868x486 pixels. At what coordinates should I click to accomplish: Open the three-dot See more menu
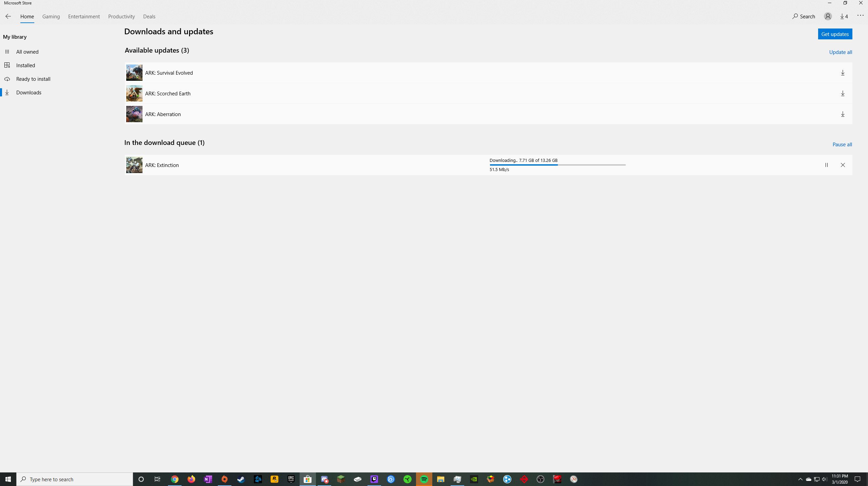[x=861, y=16]
